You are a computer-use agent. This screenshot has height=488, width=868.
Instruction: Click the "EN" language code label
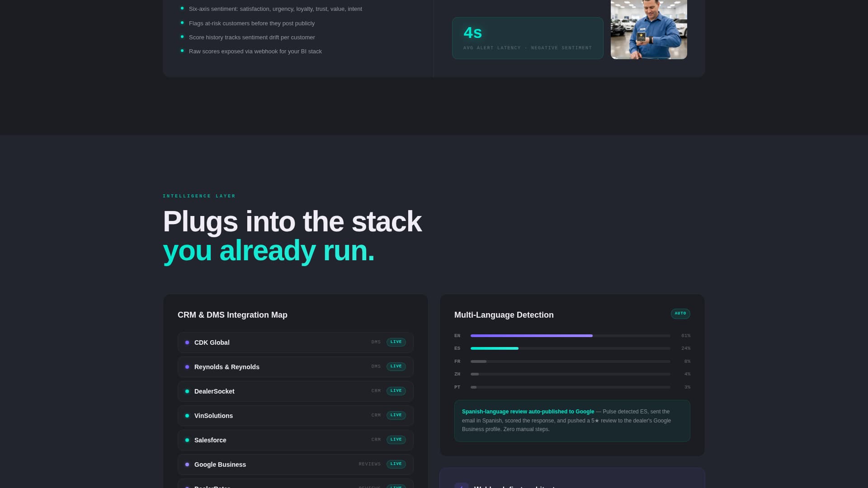pos(458,336)
